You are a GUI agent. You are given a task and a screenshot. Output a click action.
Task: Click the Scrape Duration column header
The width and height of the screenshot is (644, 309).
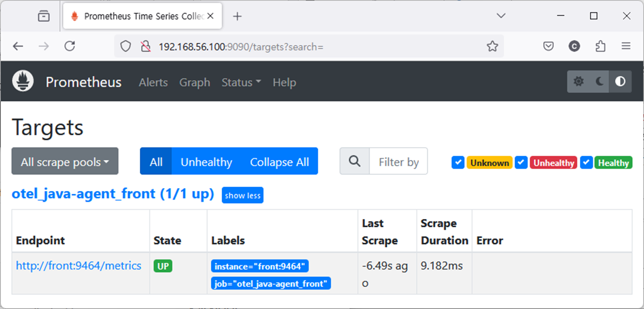tap(444, 232)
